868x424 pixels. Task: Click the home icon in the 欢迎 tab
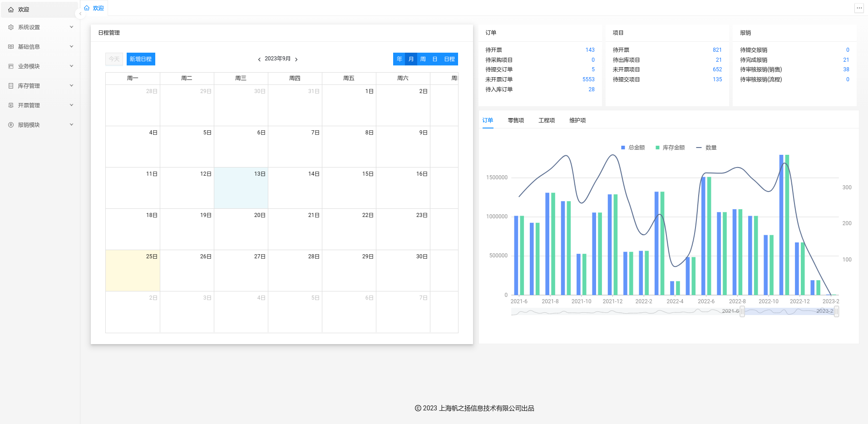(87, 8)
